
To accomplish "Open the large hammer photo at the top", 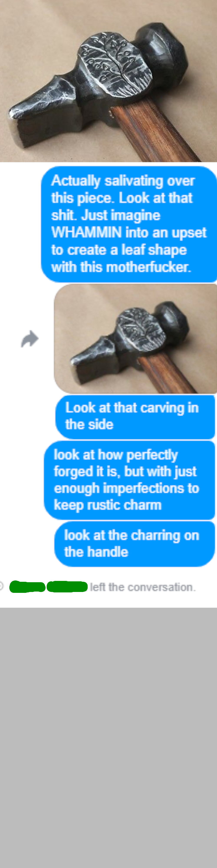I will pyautogui.click(x=108, y=81).
